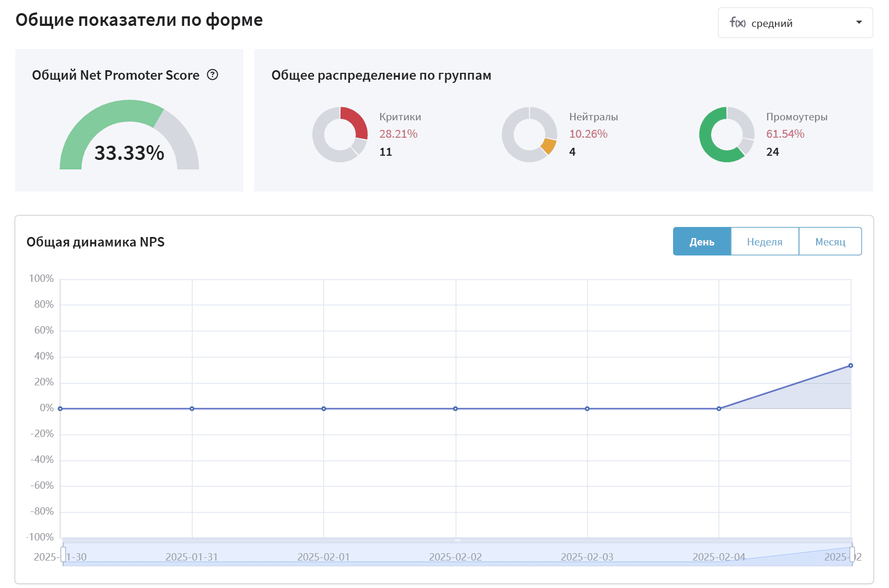Click the left handle of the date range slider

pos(63,555)
